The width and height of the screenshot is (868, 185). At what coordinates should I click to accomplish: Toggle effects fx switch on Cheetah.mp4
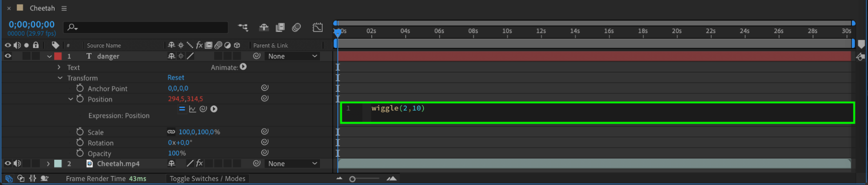coord(199,163)
